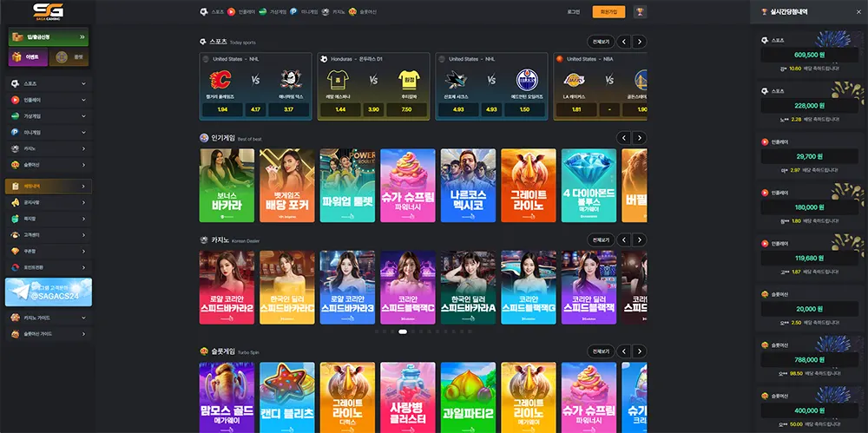This screenshot has width=868, height=433.
Task: Show next 카지노 items with the right arrow
Action: tap(640, 239)
